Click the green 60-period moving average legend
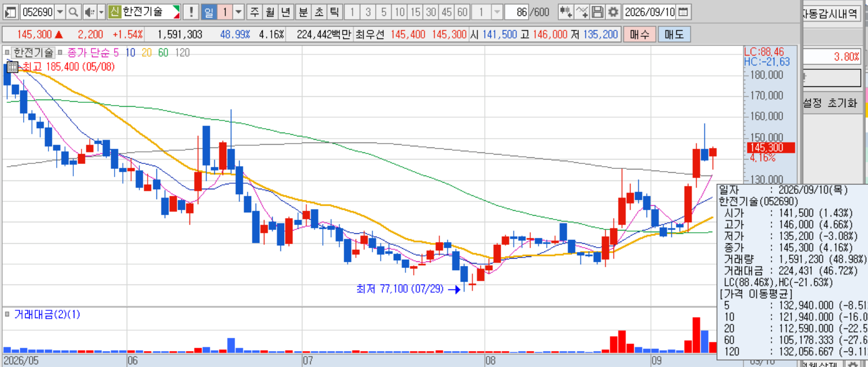This screenshot has width=868, height=367. (x=163, y=53)
